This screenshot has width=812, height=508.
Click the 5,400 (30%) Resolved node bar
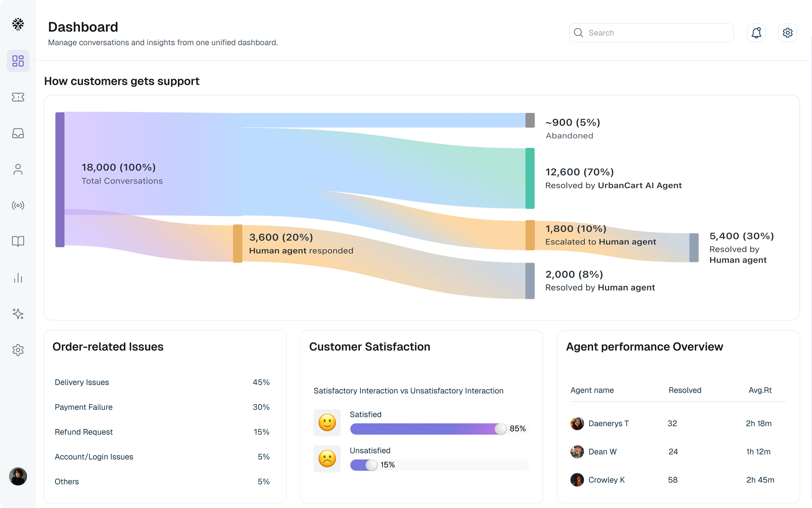coord(694,248)
